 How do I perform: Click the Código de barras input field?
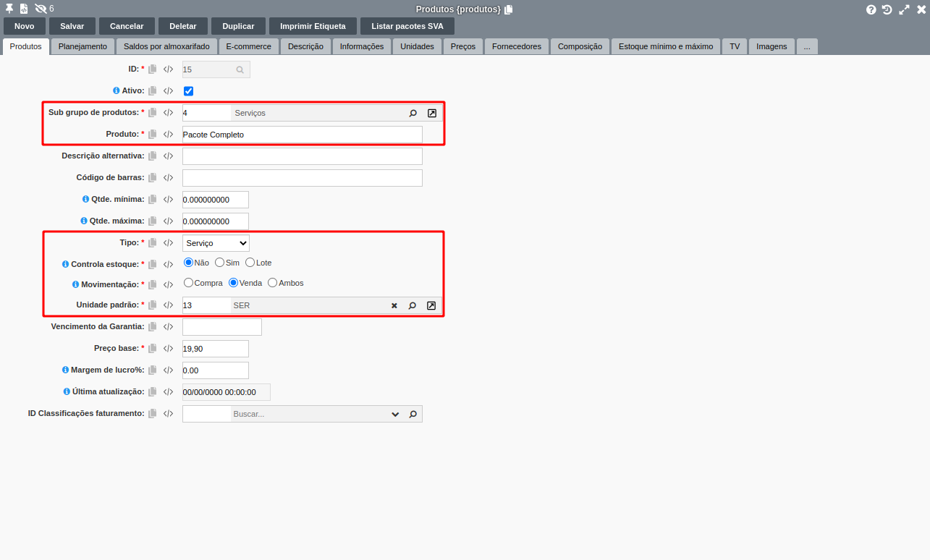point(303,178)
